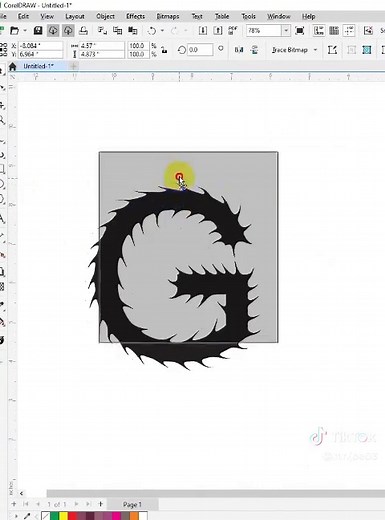Switch to the Untitled-1 document tab
Image resolution: width=385 pixels, height=520 pixels.
pyautogui.click(x=38, y=66)
